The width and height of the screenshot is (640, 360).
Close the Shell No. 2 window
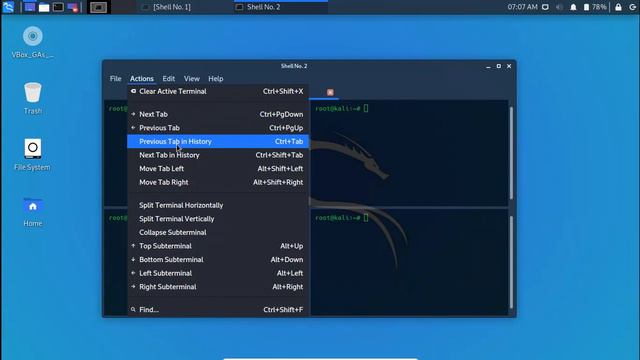(x=509, y=66)
